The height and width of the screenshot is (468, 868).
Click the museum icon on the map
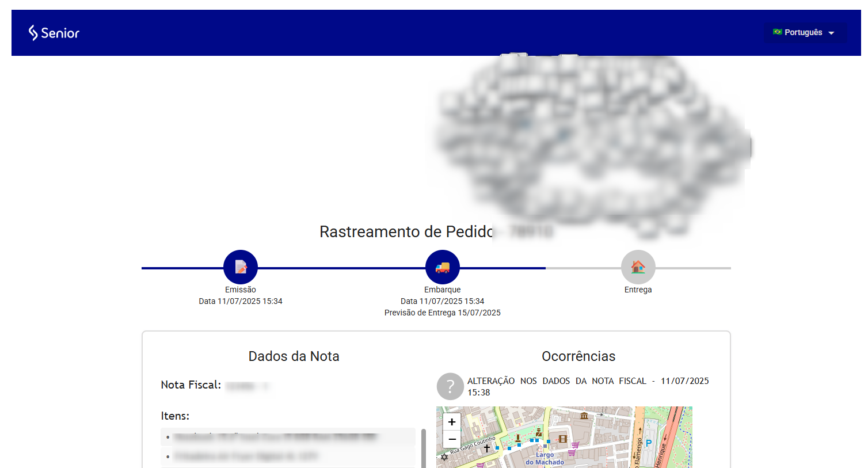584,416
